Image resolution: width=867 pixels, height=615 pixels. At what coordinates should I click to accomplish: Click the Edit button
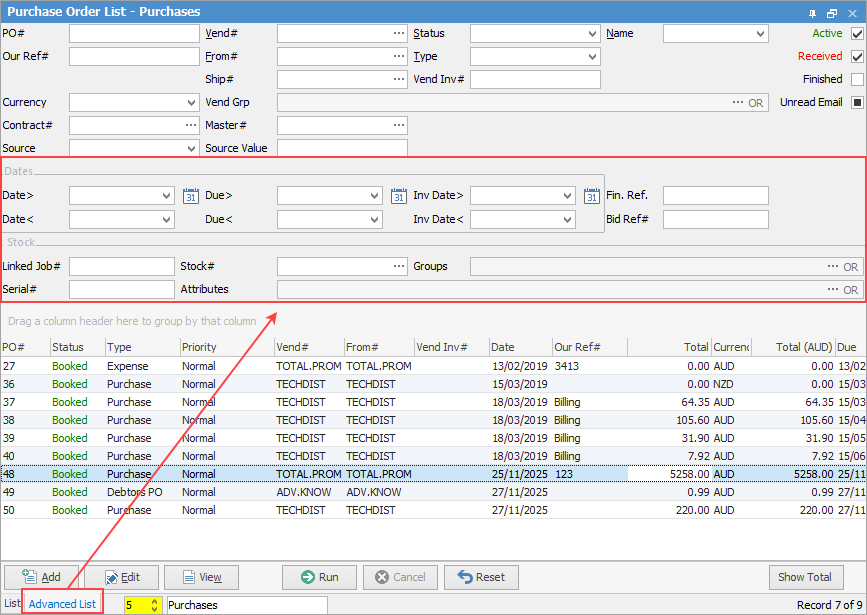click(x=122, y=577)
